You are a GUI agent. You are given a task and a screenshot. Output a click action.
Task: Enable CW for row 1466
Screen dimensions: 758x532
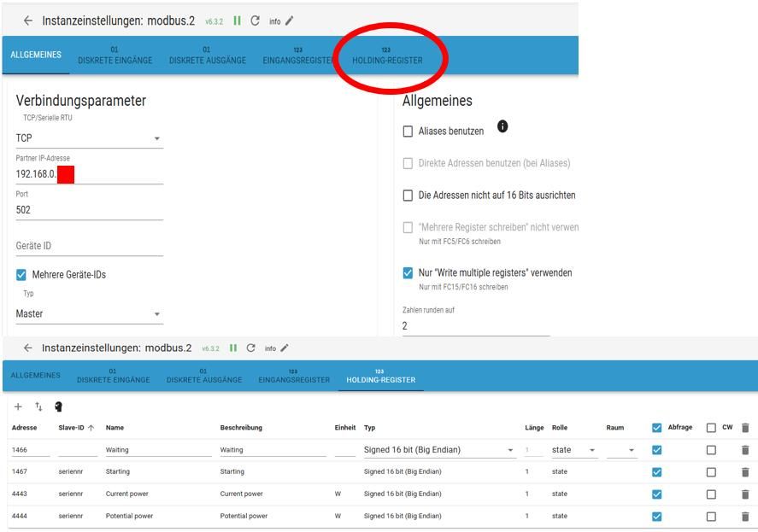tap(711, 450)
